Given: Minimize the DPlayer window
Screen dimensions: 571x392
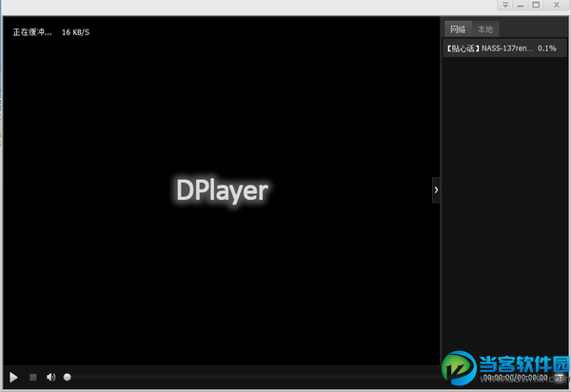Looking at the screenshot, I should [521, 5].
